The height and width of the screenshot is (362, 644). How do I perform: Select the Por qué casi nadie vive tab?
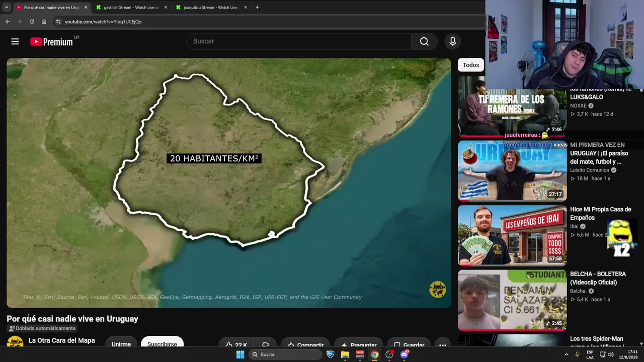[x=51, y=8]
